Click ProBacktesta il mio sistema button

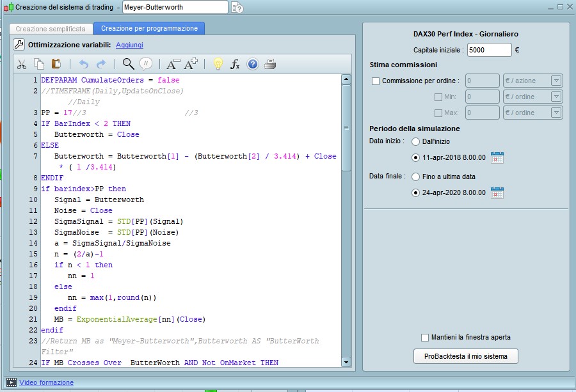[x=466, y=356]
